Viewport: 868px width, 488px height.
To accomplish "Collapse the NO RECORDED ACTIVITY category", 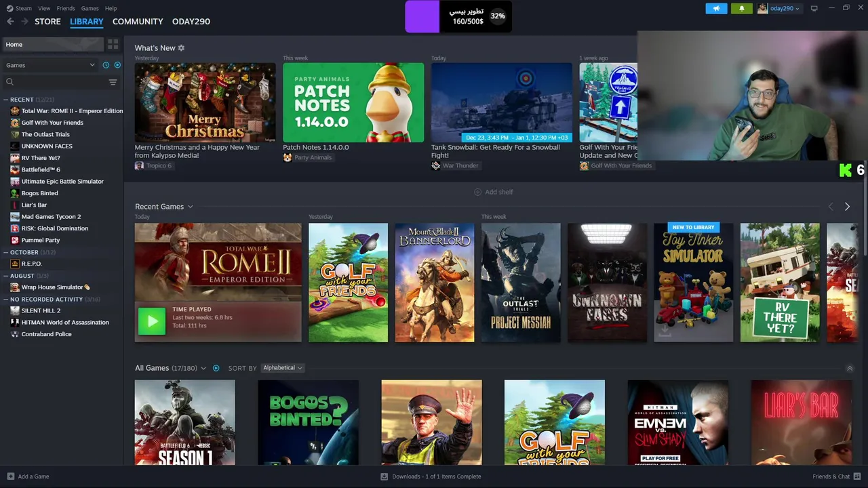I will tap(6, 299).
